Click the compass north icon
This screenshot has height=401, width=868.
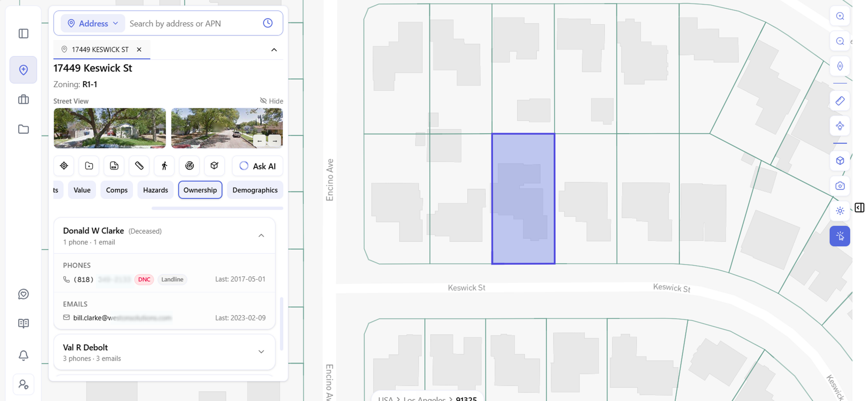pyautogui.click(x=840, y=66)
